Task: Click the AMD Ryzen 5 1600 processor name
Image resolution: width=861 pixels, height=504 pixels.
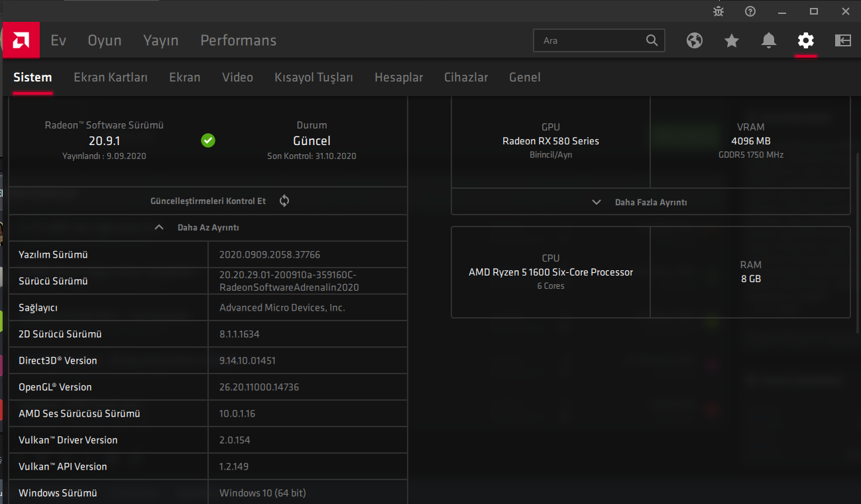Action: (x=551, y=272)
